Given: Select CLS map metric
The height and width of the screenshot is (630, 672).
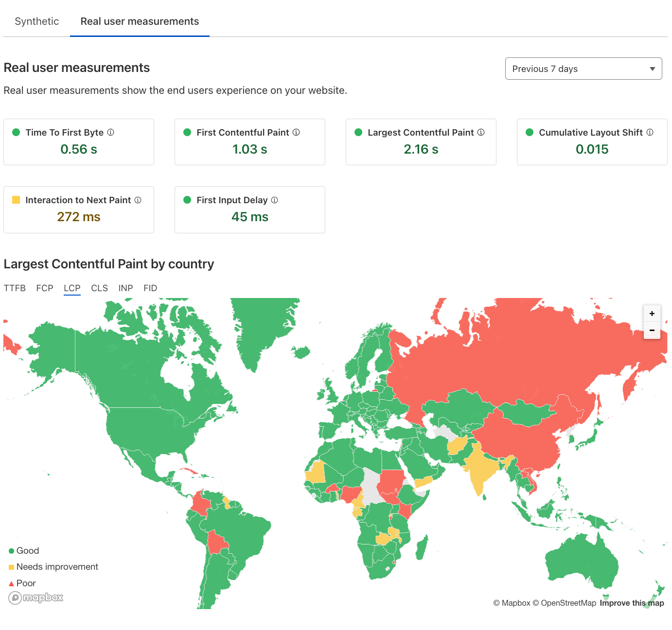Looking at the screenshot, I should point(99,288).
